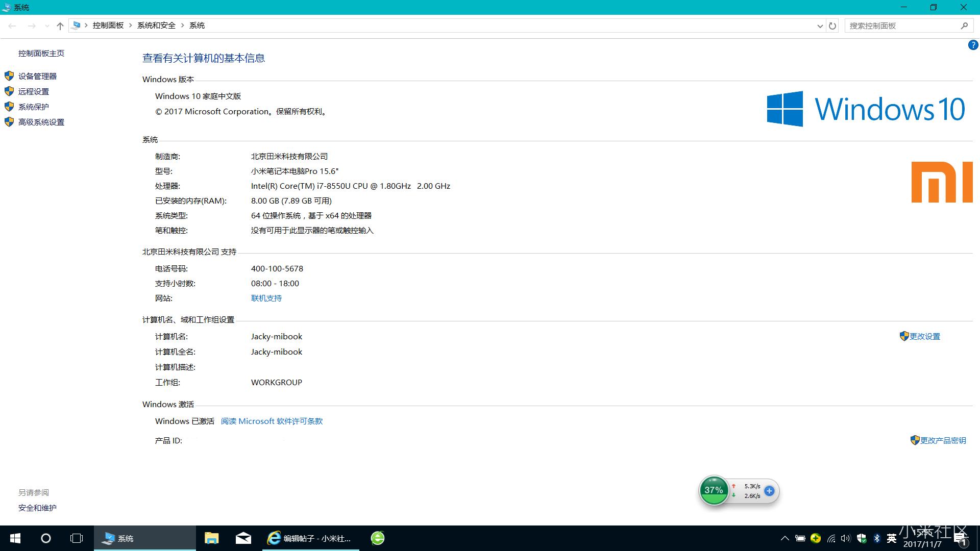Click the 37% memory floating ball
Viewport: 980px width, 551px height.
714,490
